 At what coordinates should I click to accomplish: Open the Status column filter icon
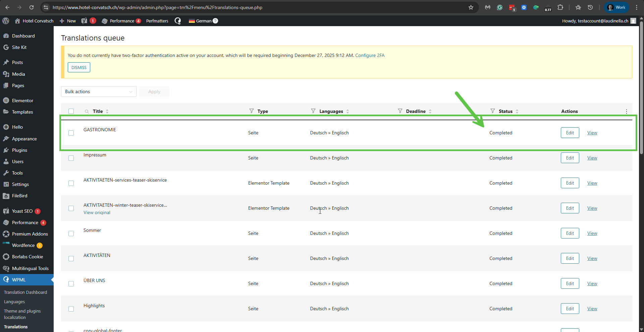[492, 111]
